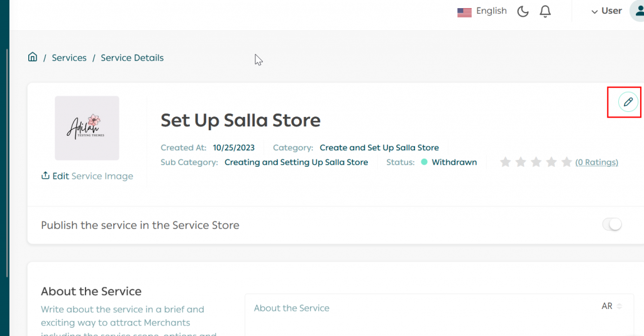Screen dimensions: 644x336
Task: Navigate to Services in the breadcrumb
Action: coord(69,58)
